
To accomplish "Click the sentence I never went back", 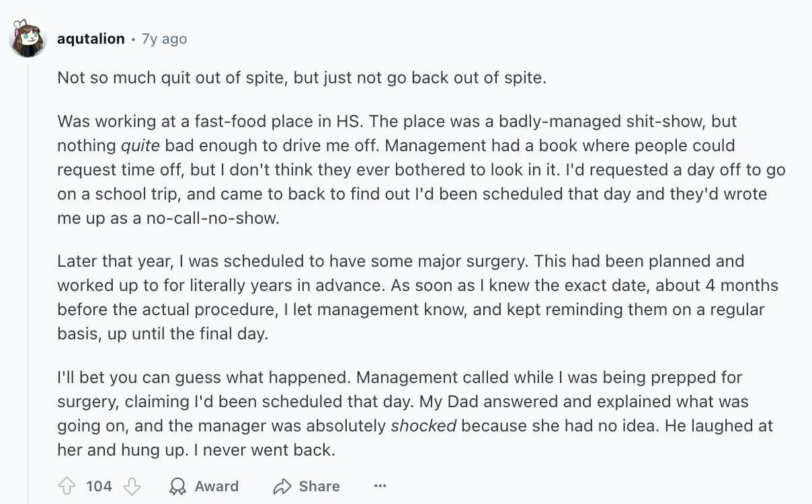I will [263, 450].
